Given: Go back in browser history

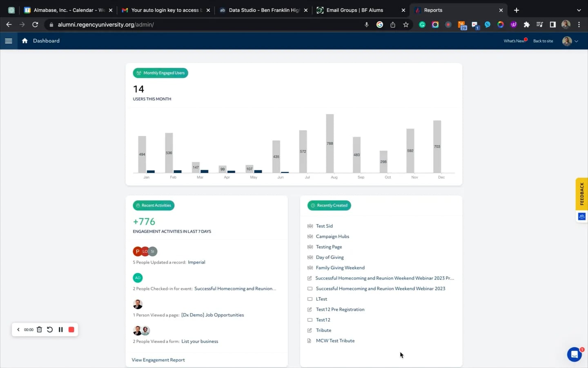Looking at the screenshot, I should click(9, 25).
